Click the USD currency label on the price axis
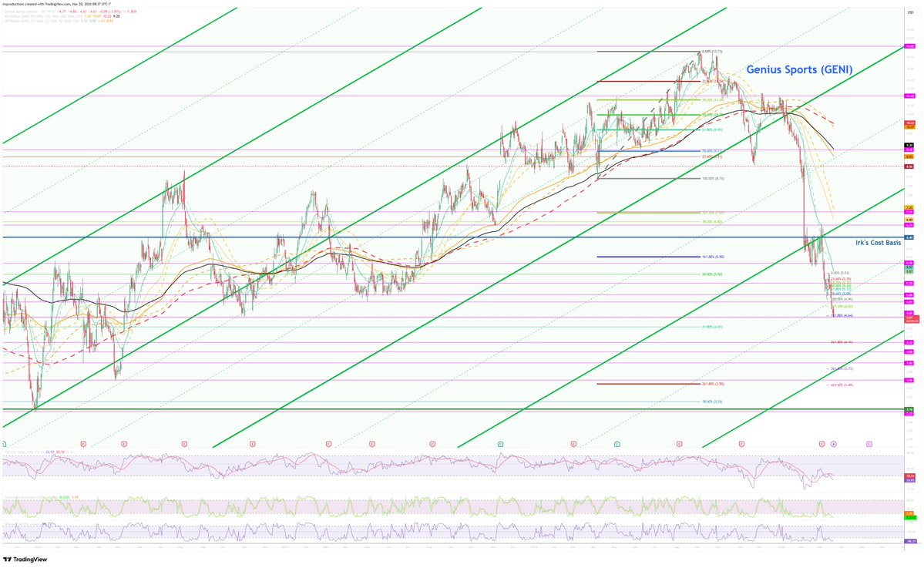The image size is (924, 568). point(910,12)
